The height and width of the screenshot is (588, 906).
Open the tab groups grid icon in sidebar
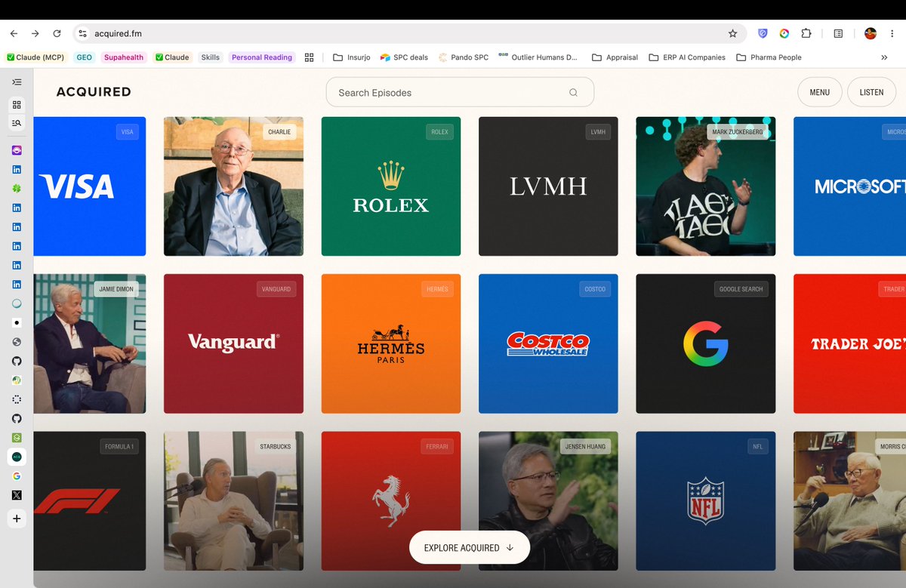(17, 105)
